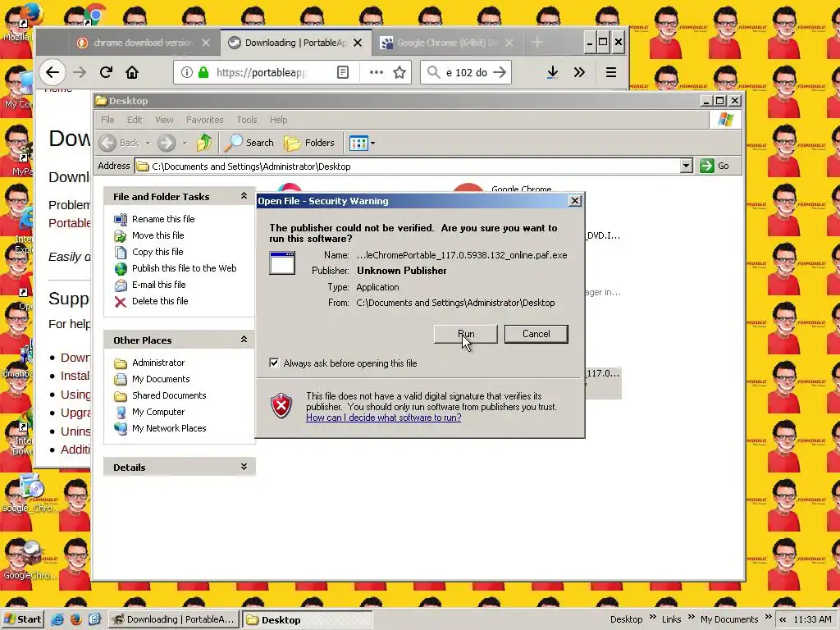840x630 pixels.
Task: Launch Firefox from Quick Launch bar
Action: (76, 619)
